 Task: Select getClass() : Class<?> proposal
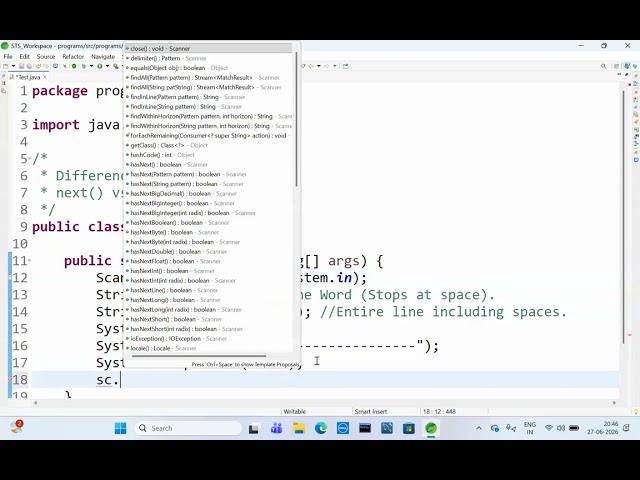[208, 145]
